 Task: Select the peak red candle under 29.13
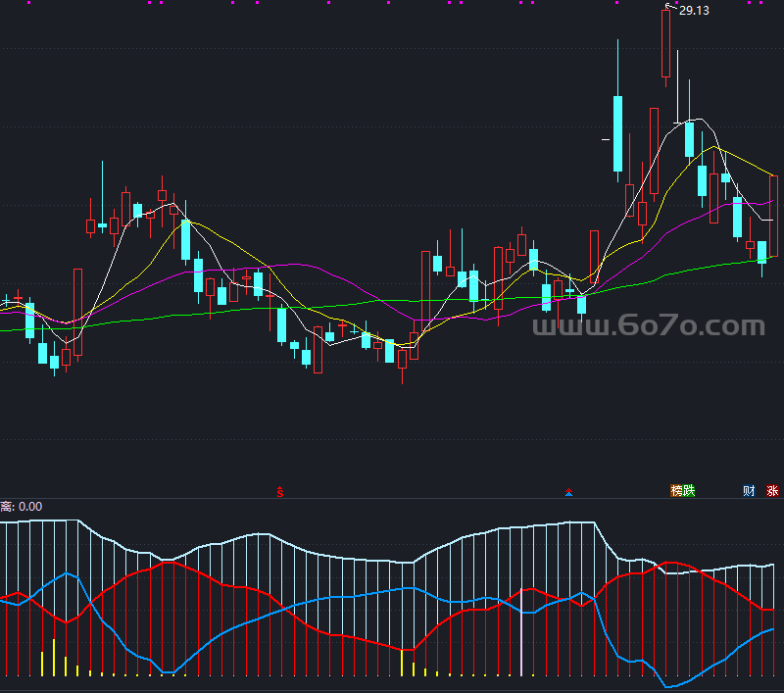point(666,44)
